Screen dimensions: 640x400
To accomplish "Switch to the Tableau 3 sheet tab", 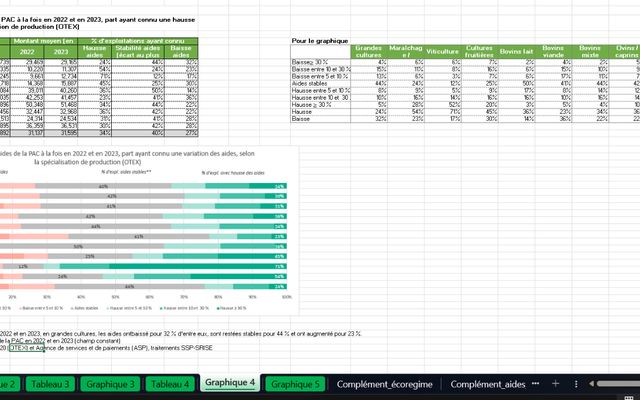I will (49, 384).
